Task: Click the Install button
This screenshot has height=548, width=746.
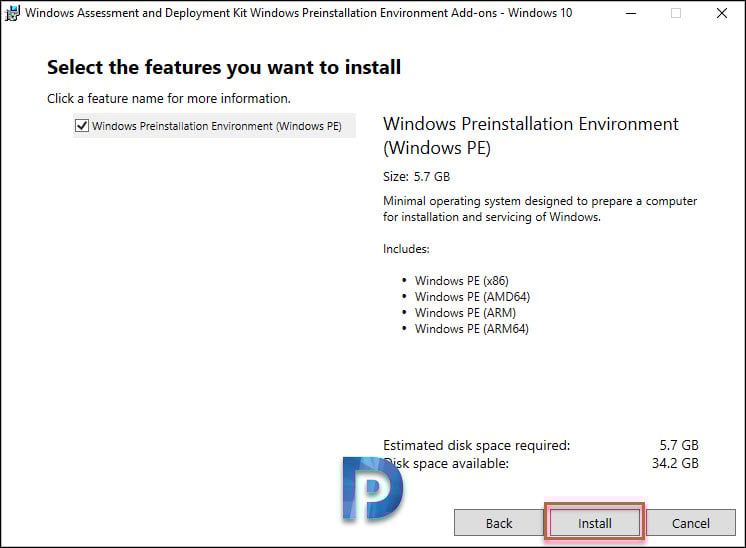Action: tap(595, 523)
